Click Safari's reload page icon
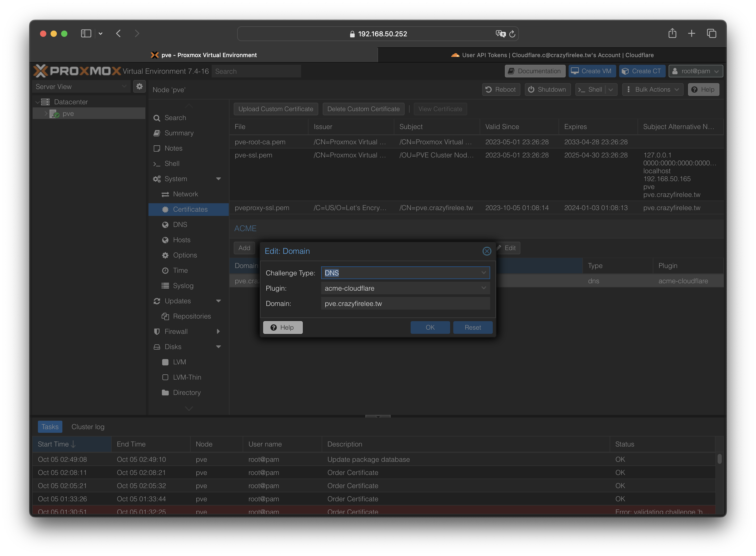756x556 pixels. click(x=512, y=34)
